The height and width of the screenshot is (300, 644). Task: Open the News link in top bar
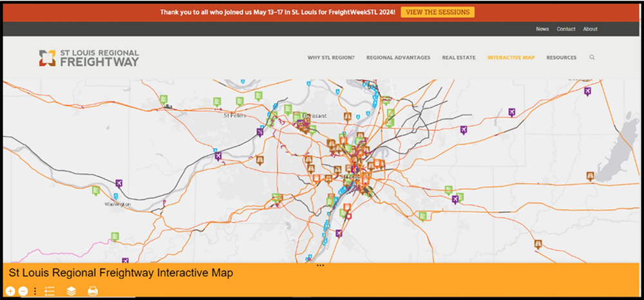point(542,29)
